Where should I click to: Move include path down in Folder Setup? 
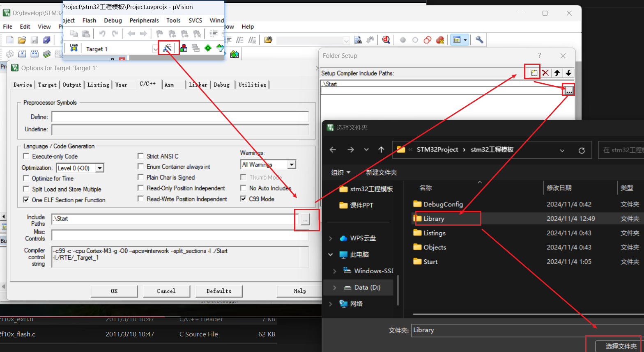coord(568,73)
